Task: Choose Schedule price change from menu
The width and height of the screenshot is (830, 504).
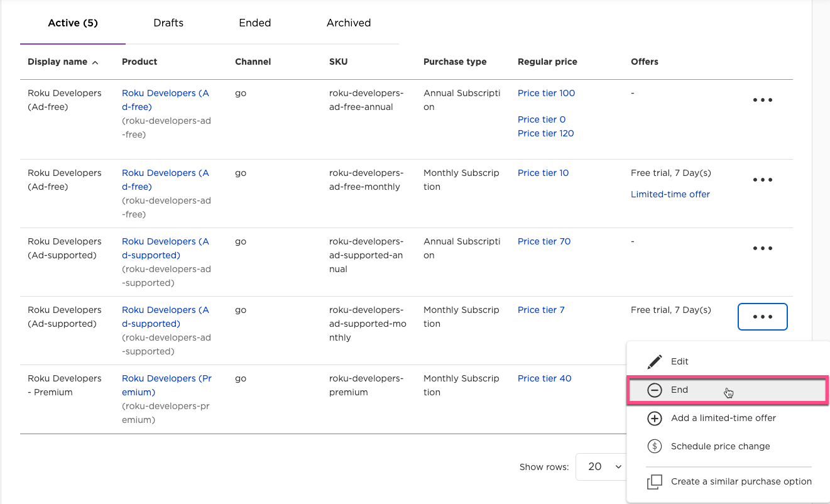Action: click(720, 447)
